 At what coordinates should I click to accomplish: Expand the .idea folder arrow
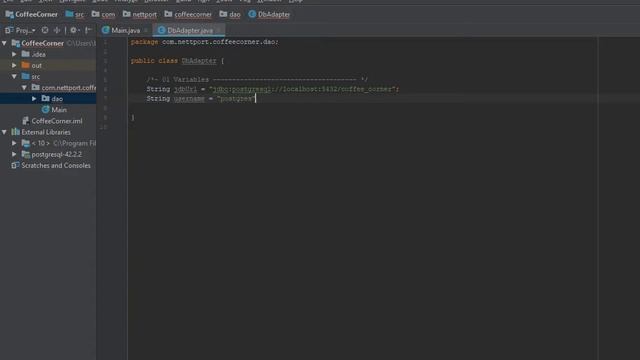(14, 54)
